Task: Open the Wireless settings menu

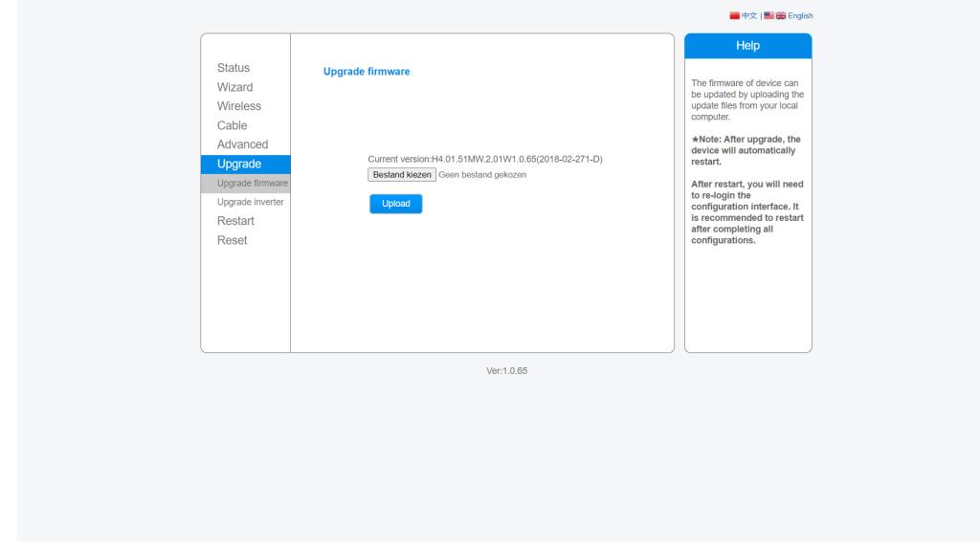Action: 238,106
